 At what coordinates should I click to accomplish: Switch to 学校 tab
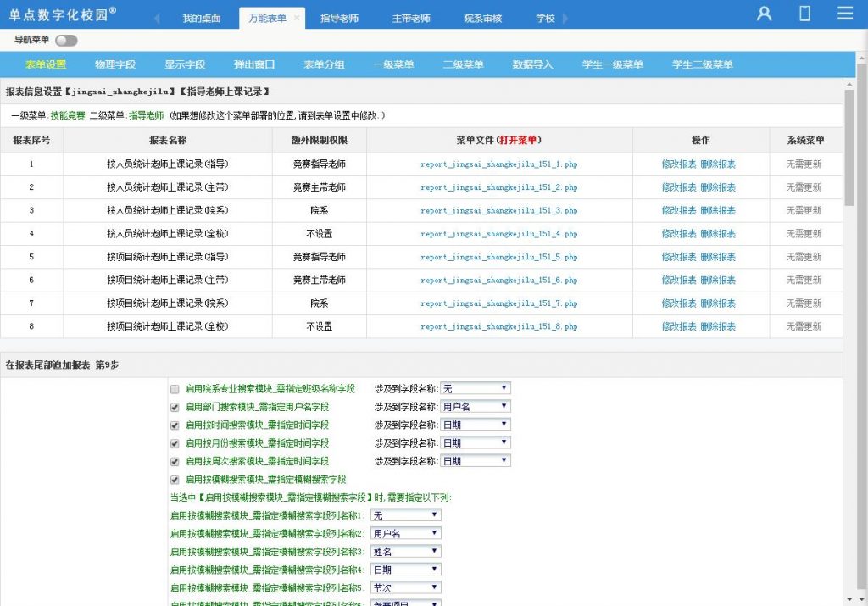tap(545, 19)
